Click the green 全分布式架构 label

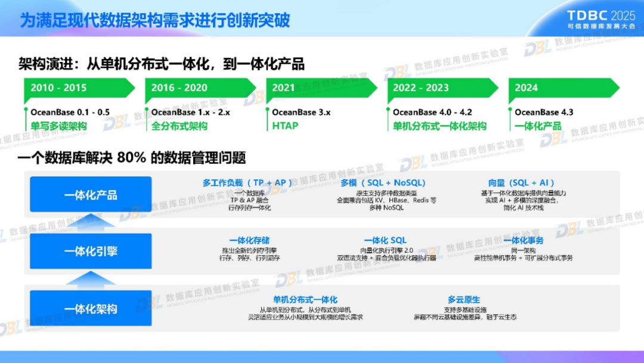179,126
